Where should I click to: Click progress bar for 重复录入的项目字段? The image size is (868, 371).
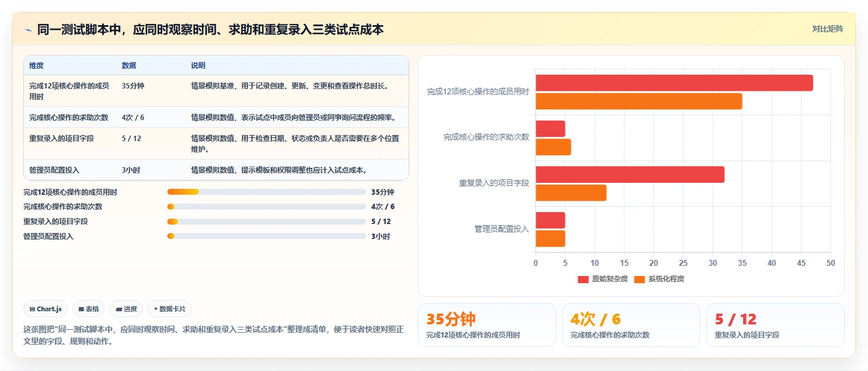tap(266, 222)
